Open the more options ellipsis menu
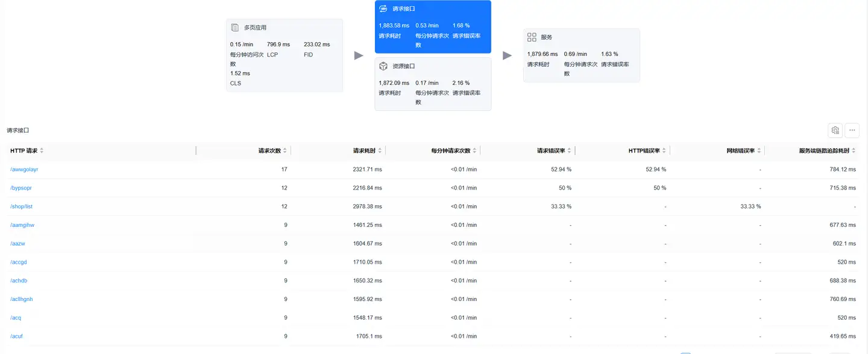Screen dimensions: 868x354 [x=852, y=130]
